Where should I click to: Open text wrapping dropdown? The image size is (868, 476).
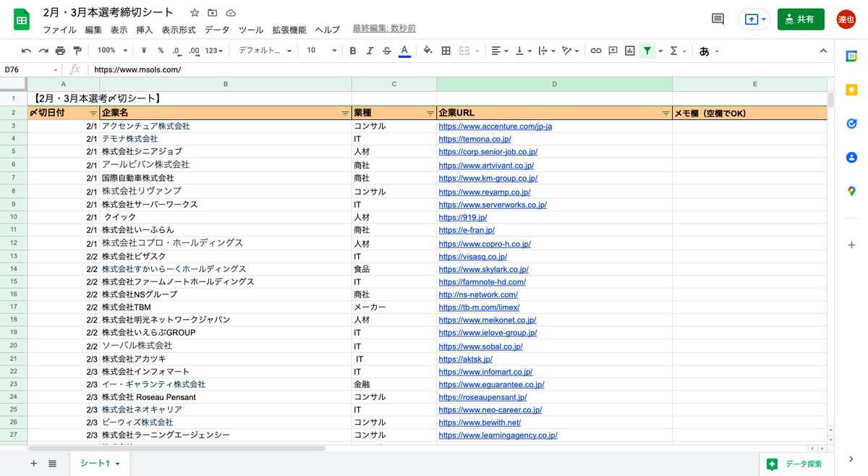[547, 51]
